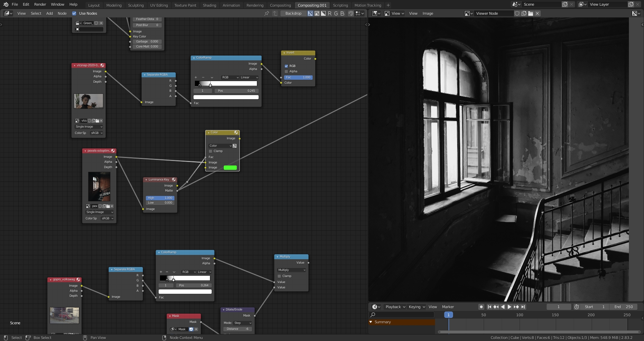This screenshot has width=644, height=341.
Task: Play the animation forward
Action: click(509, 307)
